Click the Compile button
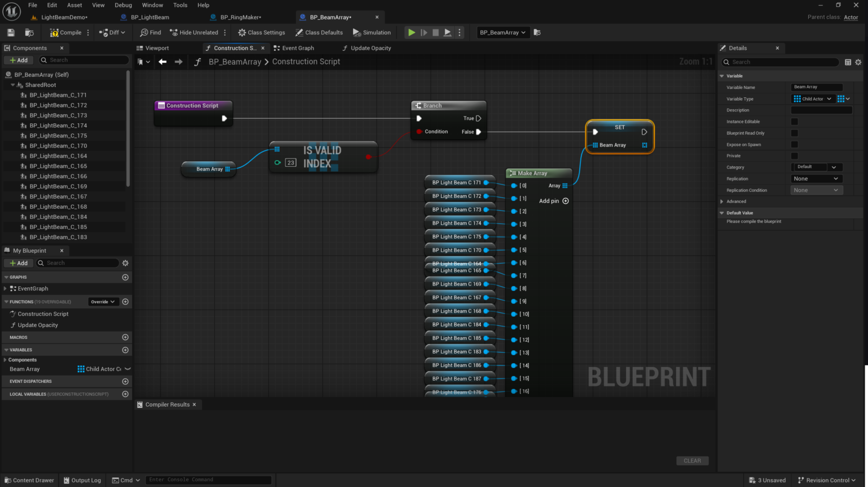The width and height of the screenshot is (868, 487). point(66,33)
